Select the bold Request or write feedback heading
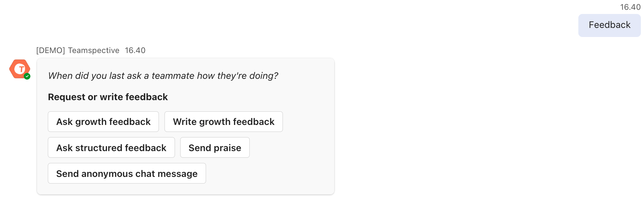This screenshot has width=644, height=201. point(108,97)
